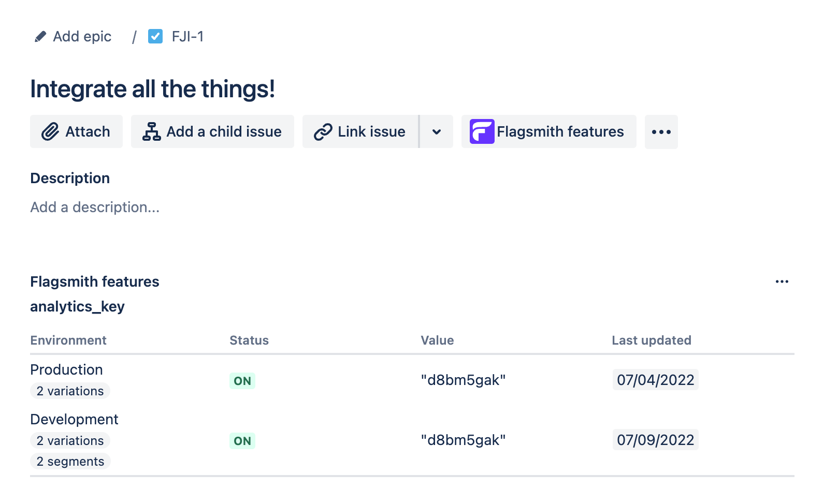This screenshot has height=504, width=838.
Task: Click the pencil icon next to Add epic
Action: (40, 36)
